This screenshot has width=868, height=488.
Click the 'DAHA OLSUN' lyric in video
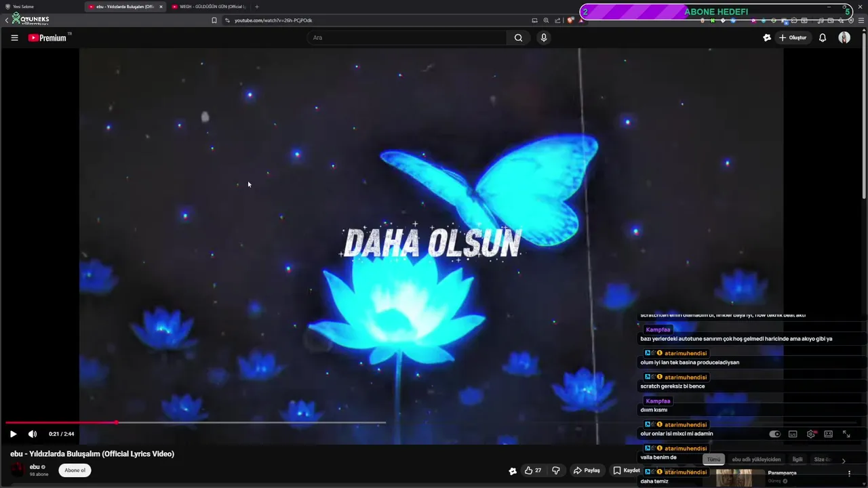pos(433,243)
